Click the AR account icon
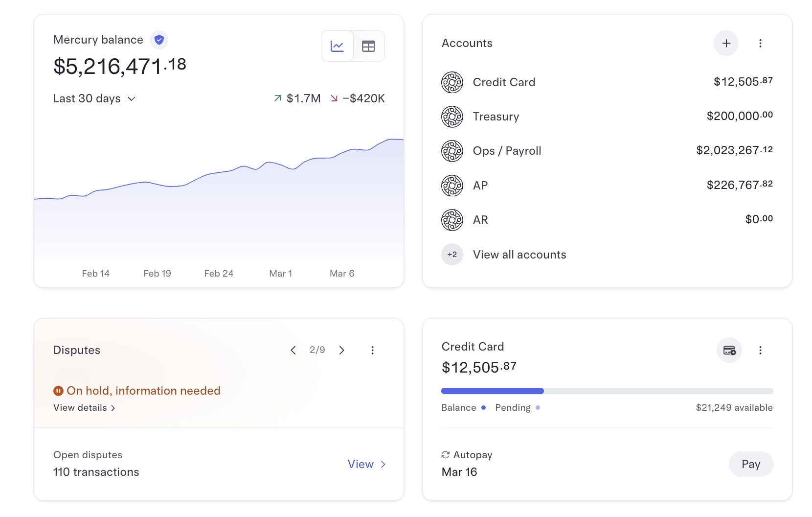The height and width of the screenshot is (517, 812). pos(452,220)
